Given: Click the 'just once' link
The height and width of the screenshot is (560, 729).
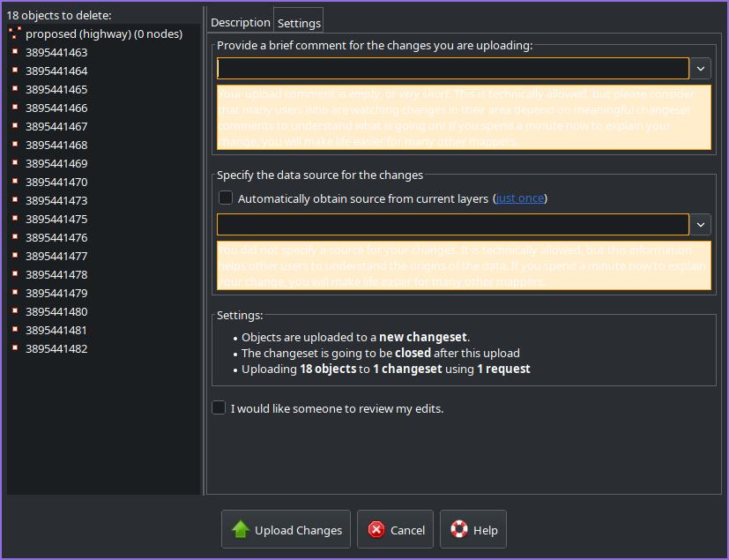Looking at the screenshot, I should (x=519, y=198).
